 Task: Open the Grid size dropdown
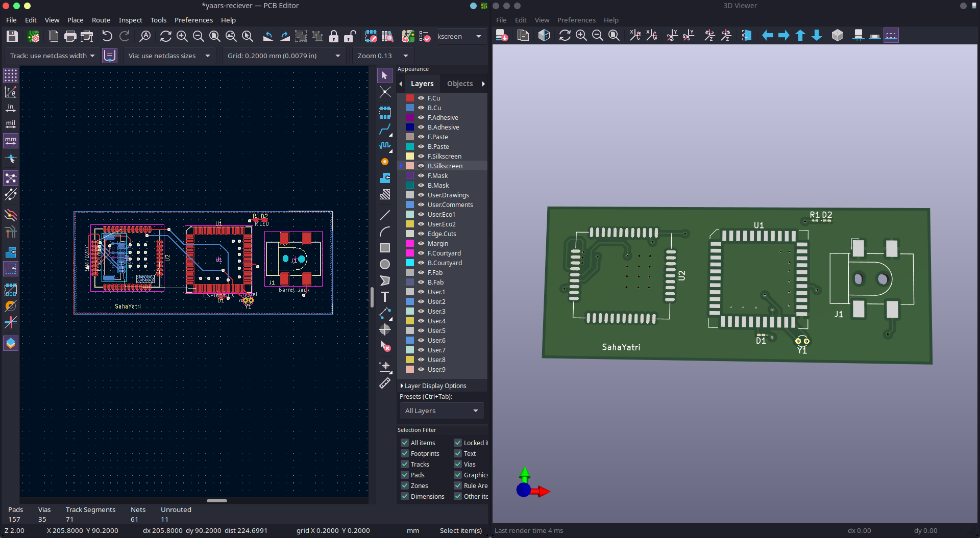click(284, 56)
